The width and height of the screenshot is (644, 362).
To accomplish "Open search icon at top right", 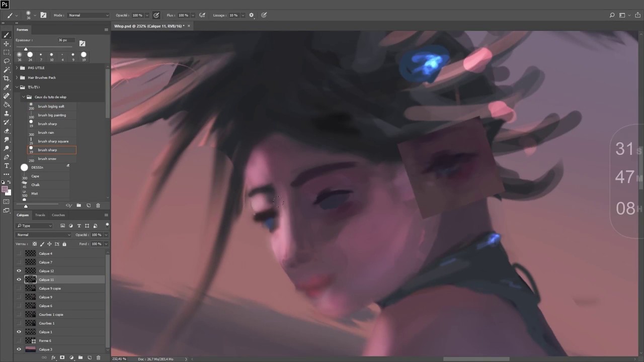I will [612, 15].
